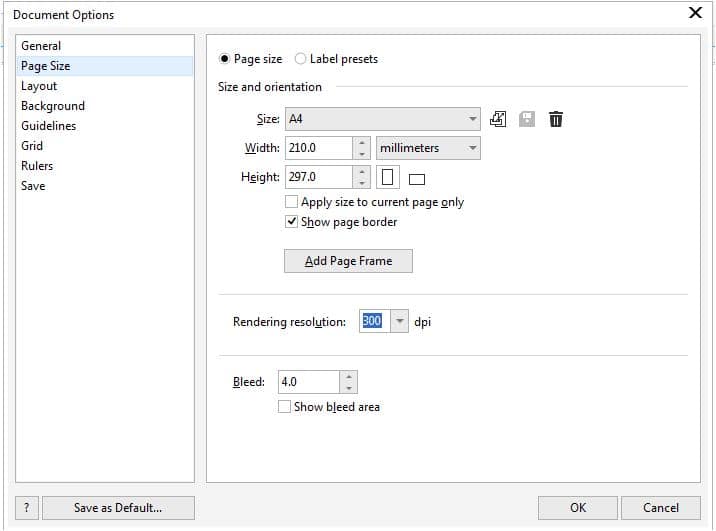Select landscape orientation icon
This screenshot has width=716, height=531.
[x=417, y=179]
